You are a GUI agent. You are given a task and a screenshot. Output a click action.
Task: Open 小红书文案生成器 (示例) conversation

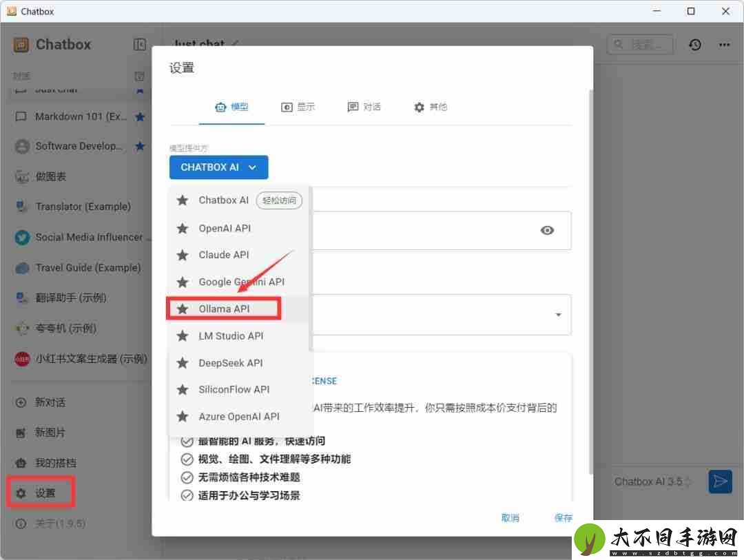(79, 359)
